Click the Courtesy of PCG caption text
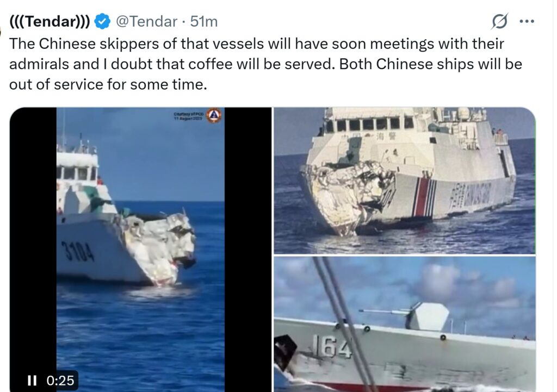Viewport: 557px width, 392px height. tap(188, 116)
